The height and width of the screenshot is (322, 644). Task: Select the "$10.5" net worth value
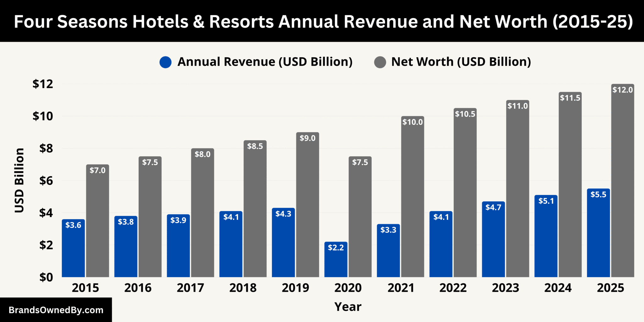[465, 114]
